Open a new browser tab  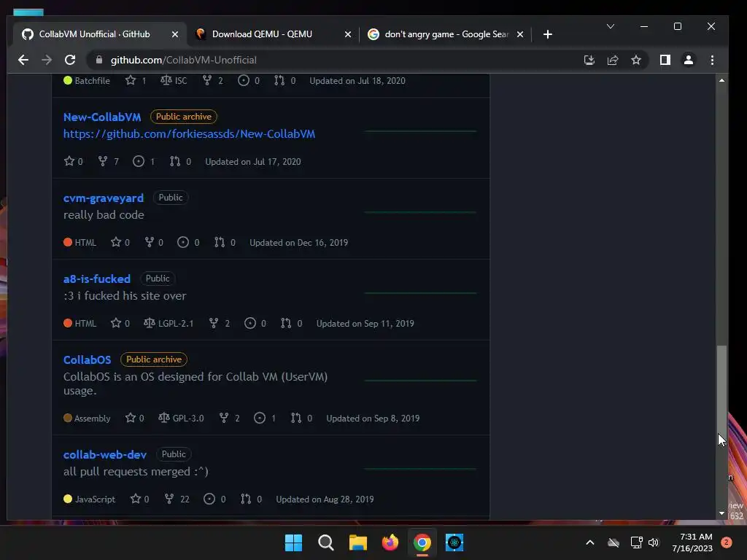click(548, 34)
